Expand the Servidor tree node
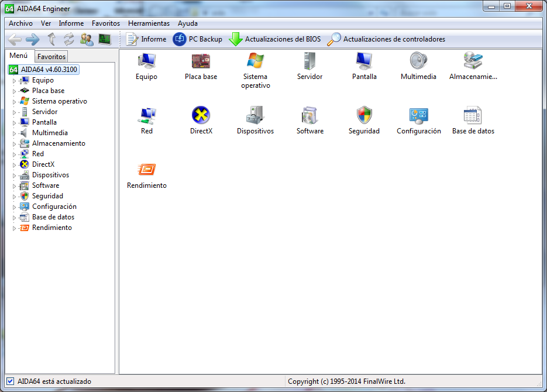The height and width of the screenshot is (392, 547). click(x=14, y=112)
